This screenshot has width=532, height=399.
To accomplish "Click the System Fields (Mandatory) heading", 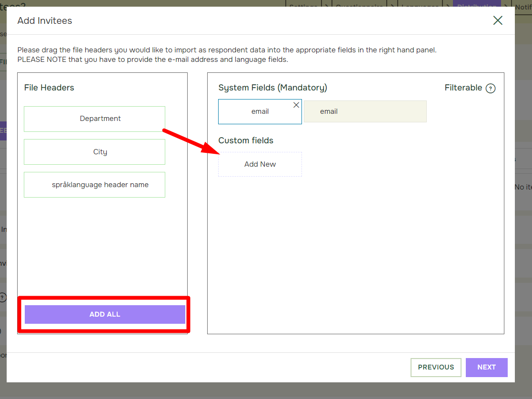I will (x=273, y=88).
